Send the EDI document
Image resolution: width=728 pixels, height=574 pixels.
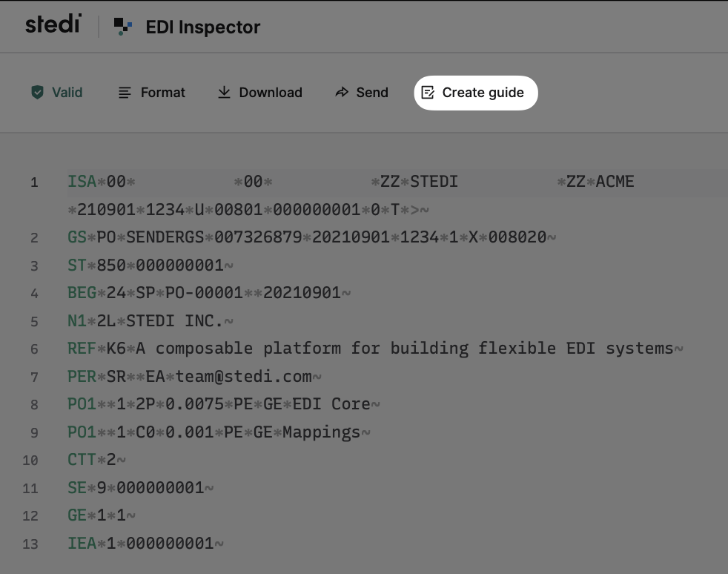coord(361,93)
